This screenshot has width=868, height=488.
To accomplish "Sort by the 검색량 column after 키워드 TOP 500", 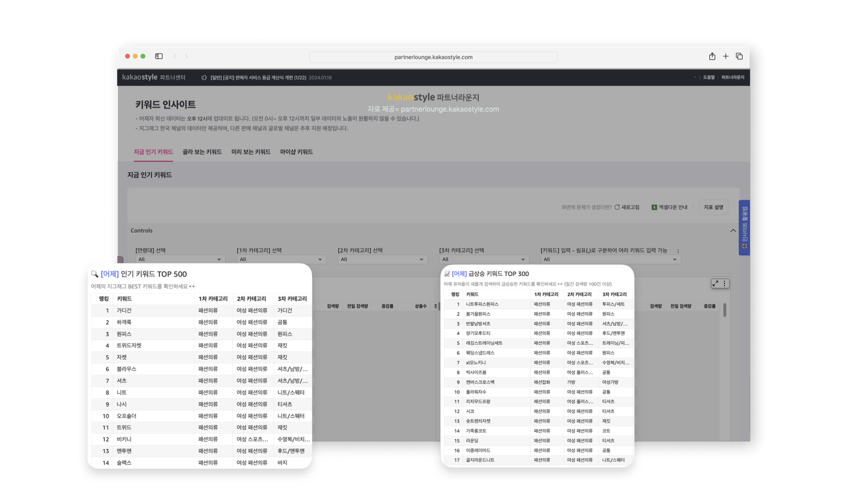I will tap(333, 306).
